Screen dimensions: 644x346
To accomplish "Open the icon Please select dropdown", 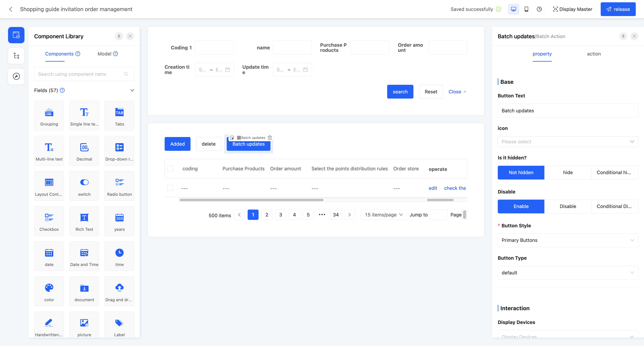I will pyautogui.click(x=568, y=142).
